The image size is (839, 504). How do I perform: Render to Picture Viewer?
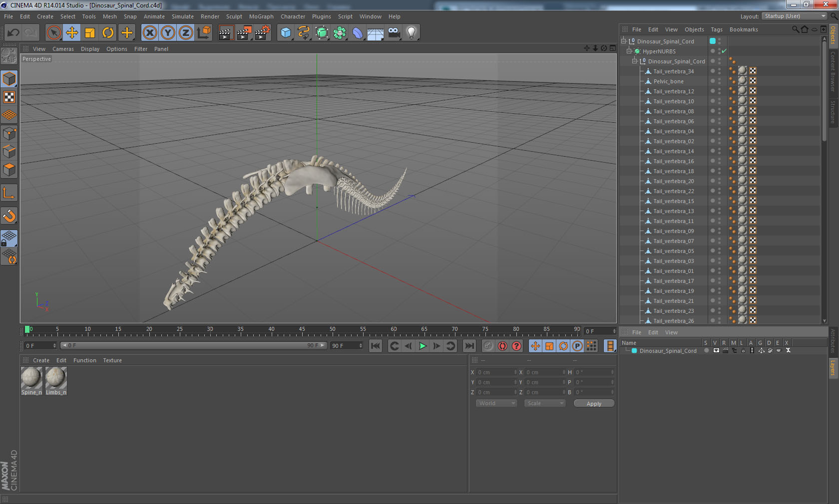pos(244,33)
